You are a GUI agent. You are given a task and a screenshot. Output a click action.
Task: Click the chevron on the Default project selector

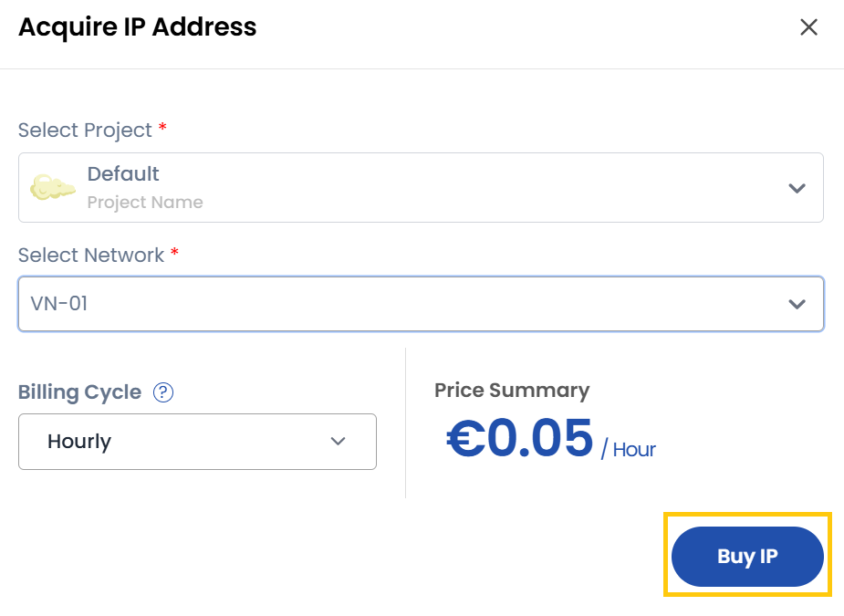pos(797,187)
